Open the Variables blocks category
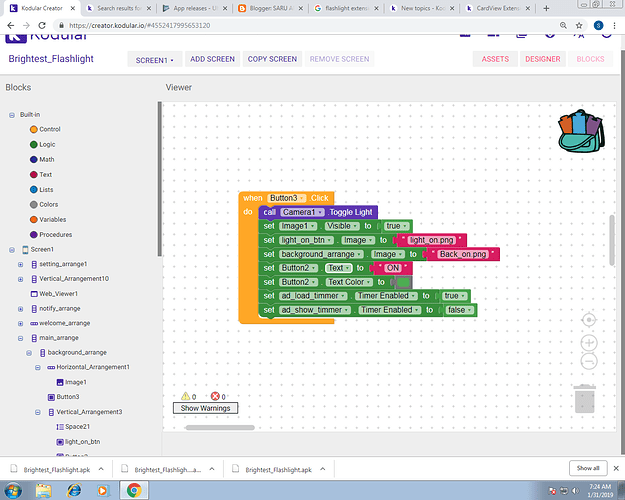Image resolution: width=625 pixels, height=500 pixels. click(54, 219)
